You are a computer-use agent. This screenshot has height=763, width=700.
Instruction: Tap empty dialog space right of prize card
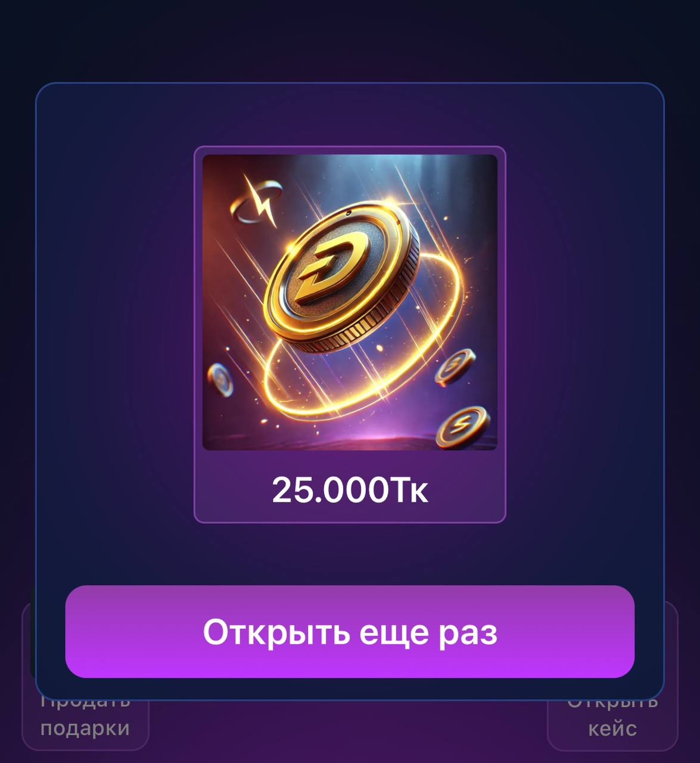click(584, 334)
